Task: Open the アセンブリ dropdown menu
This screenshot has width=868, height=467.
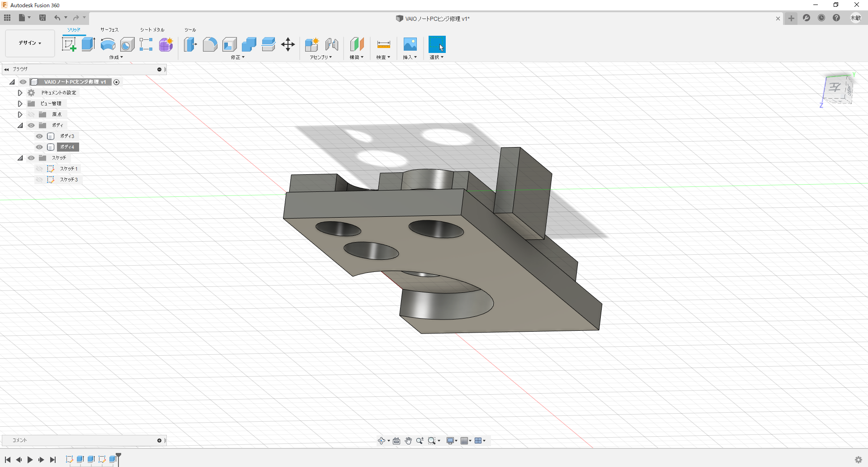Action: pyautogui.click(x=321, y=57)
